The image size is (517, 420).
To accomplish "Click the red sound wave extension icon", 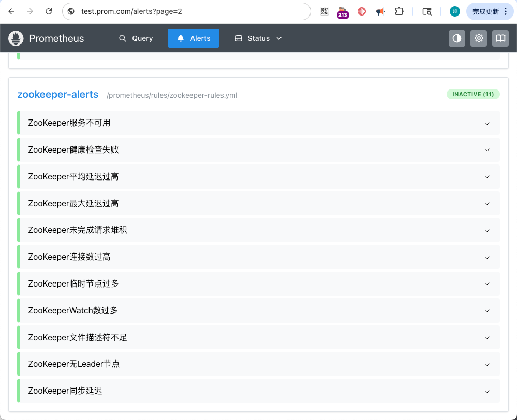I will (362, 11).
